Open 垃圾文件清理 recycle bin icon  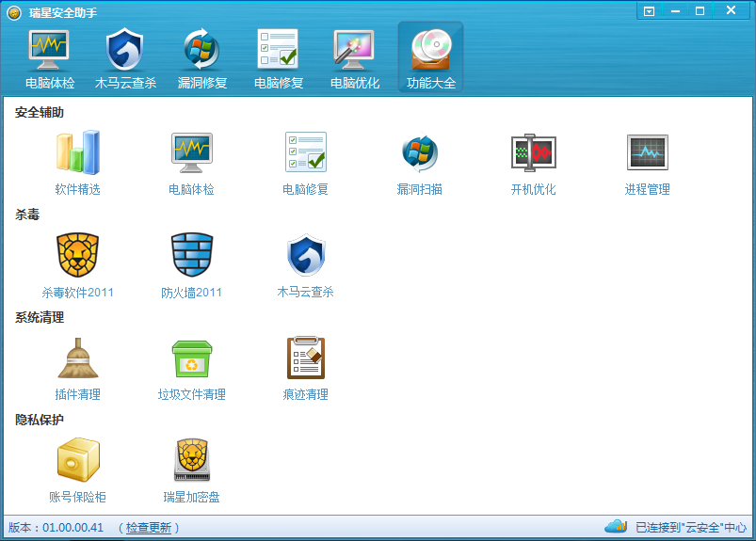[x=192, y=358]
